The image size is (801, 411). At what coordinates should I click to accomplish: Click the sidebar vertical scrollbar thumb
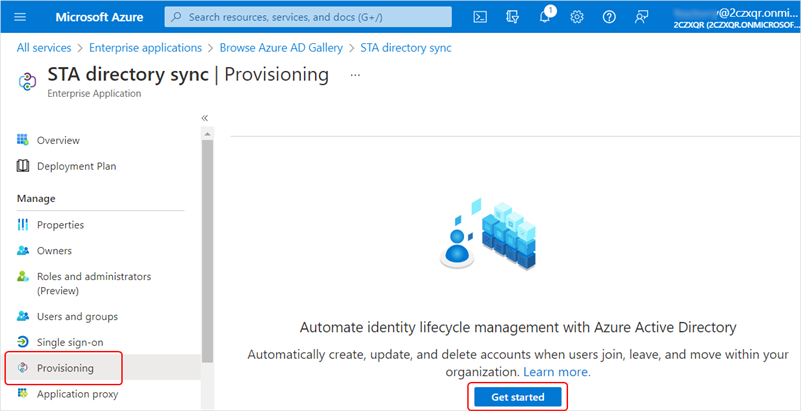(x=207, y=250)
